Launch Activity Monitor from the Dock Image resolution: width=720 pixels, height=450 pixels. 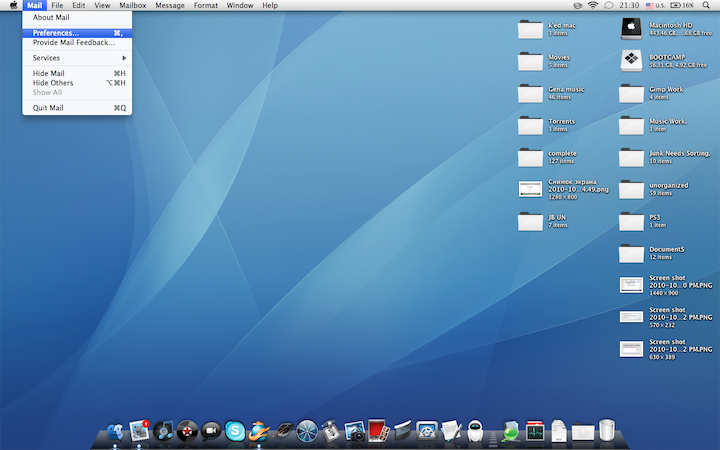coord(535,431)
